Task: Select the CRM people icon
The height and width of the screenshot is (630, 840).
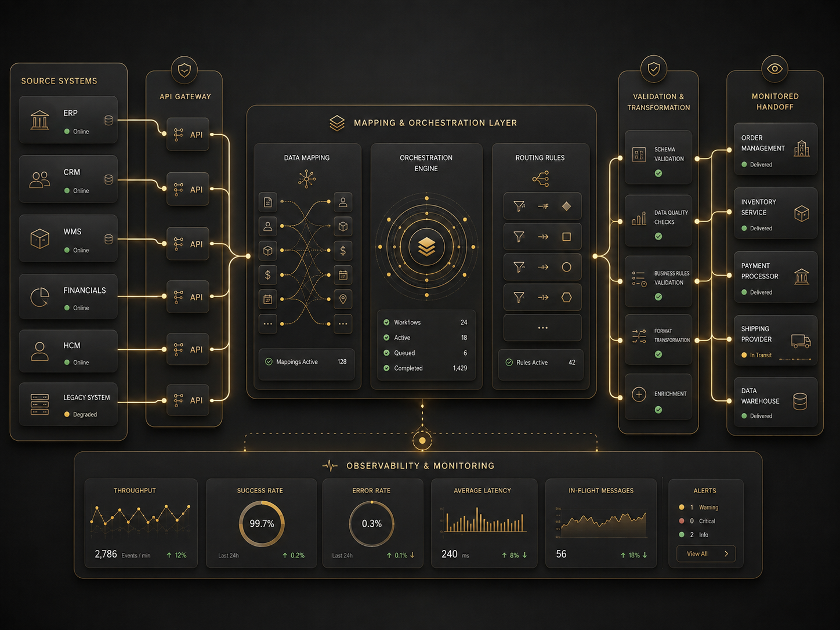Action: pyautogui.click(x=39, y=180)
